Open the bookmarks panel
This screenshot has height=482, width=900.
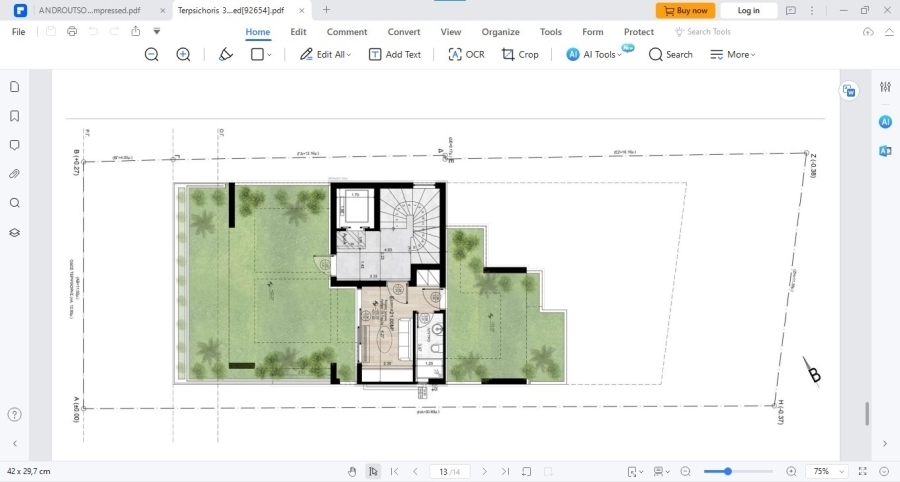[15, 116]
